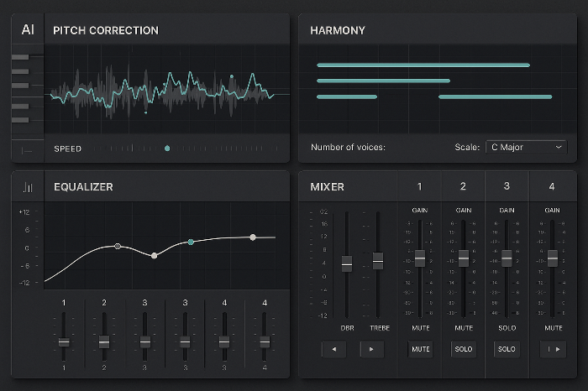Click the 'MUTE' label under channel 4 fader
The image size is (588, 391).
pyautogui.click(x=554, y=328)
